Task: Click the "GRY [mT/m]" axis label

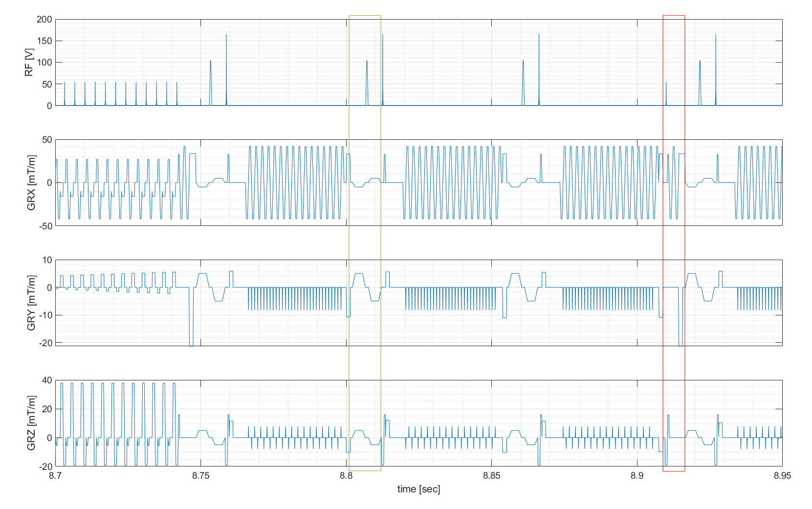Action: (x=31, y=303)
